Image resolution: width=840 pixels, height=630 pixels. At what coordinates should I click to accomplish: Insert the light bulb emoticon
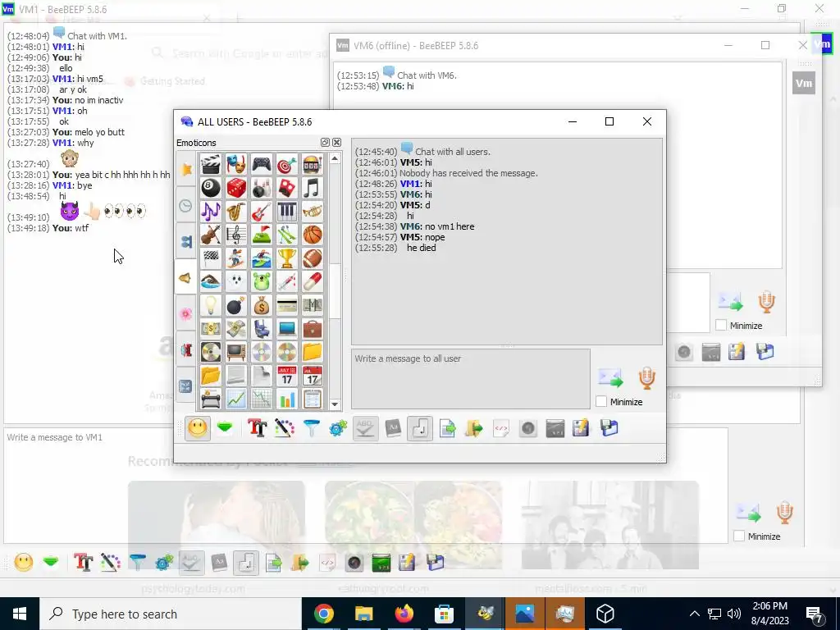point(211,305)
